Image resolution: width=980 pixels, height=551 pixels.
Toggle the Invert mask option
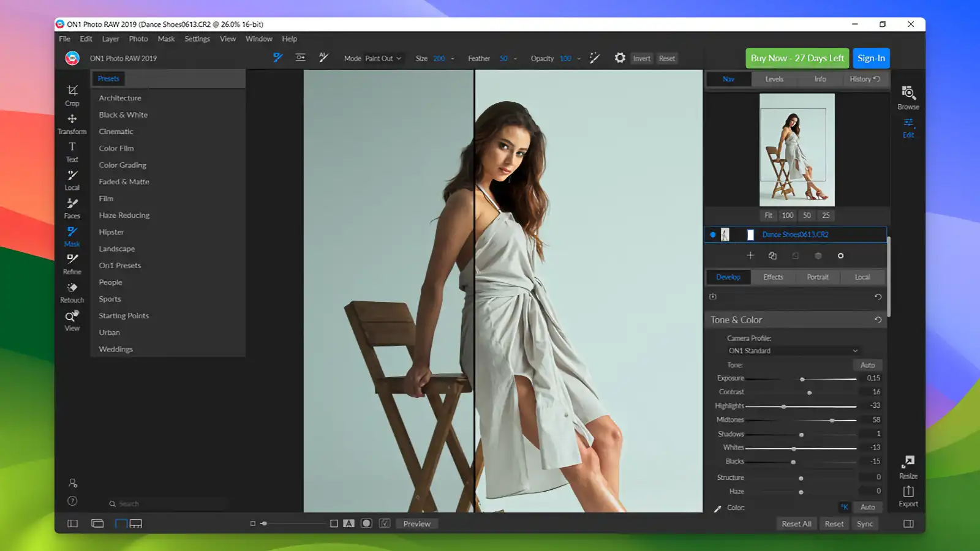pos(641,58)
